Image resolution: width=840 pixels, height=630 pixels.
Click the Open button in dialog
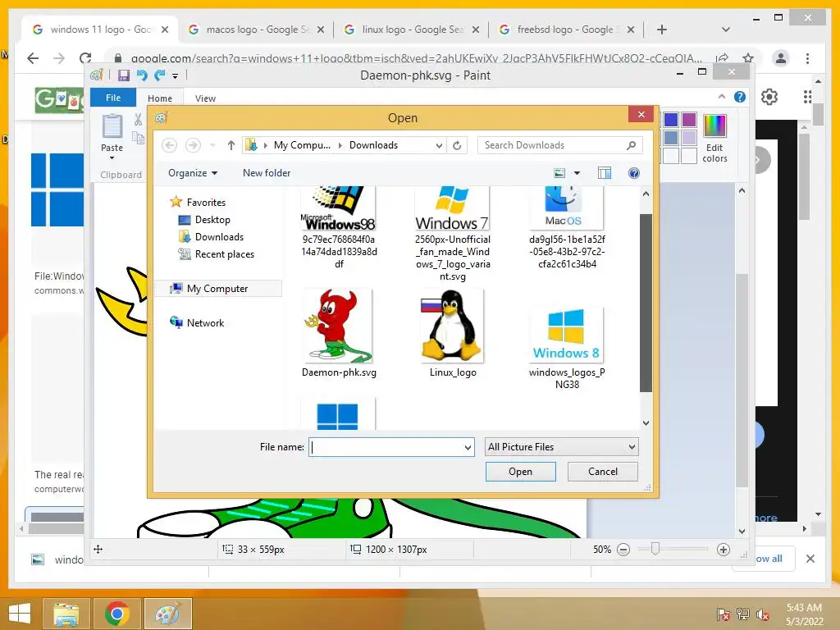(520, 472)
